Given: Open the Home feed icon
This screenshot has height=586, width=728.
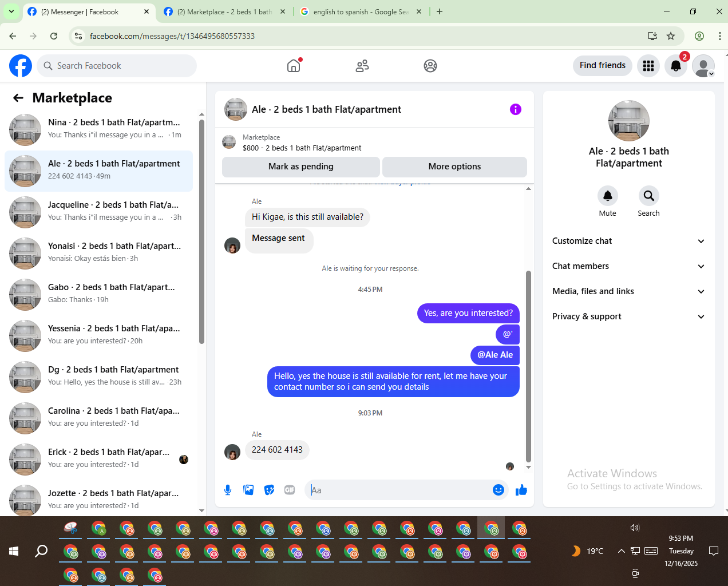Looking at the screenshot, I should click(294, 66).
